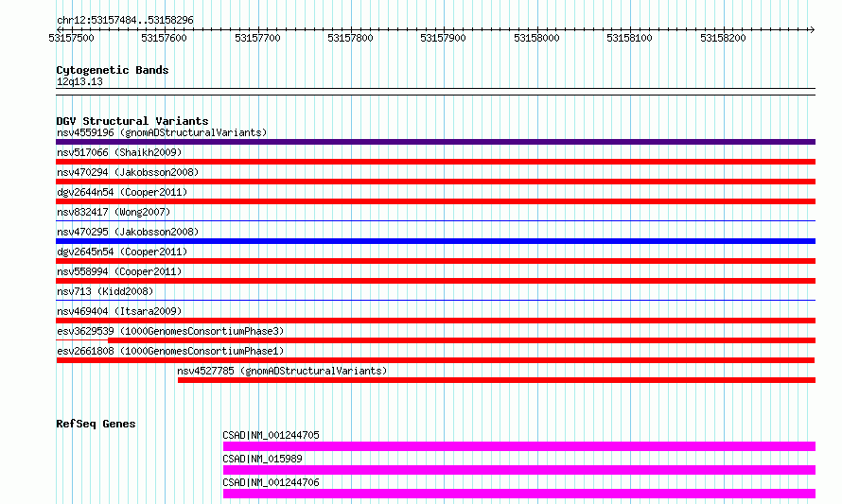Open variant esv3629539 1000GenomesConsortiumPhase3 label
Screen dimensions: 842x504
pos(170,331)
